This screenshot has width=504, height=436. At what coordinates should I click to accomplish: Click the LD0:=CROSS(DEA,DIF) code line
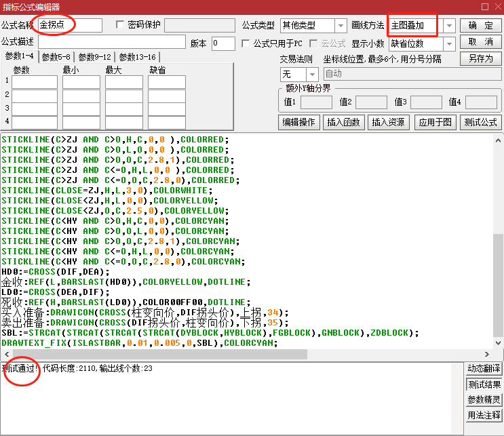coord(56,292)
